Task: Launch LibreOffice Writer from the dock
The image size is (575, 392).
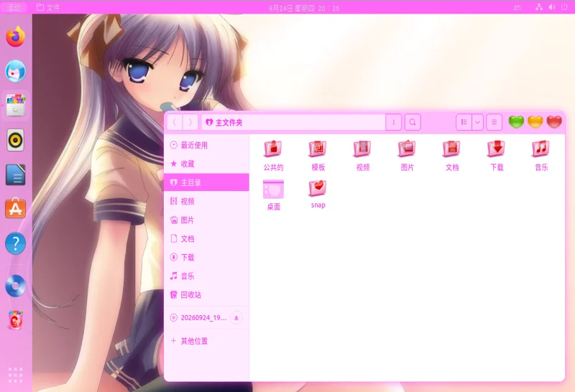Action: (15, 174)
